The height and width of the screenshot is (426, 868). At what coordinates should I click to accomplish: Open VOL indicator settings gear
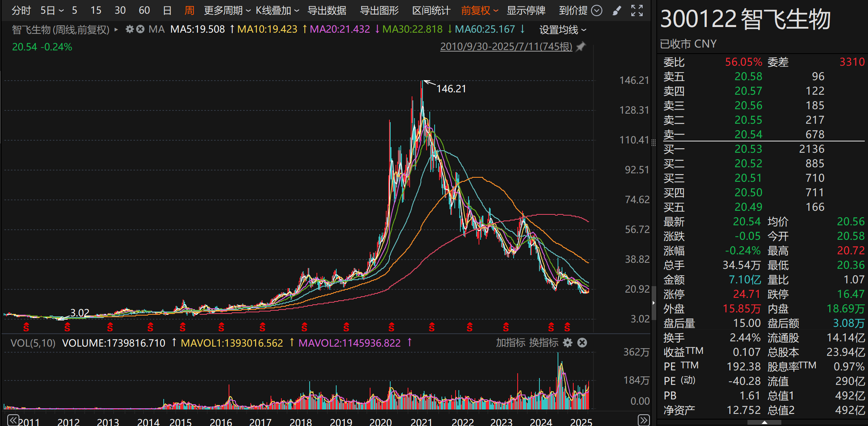(x=568, y=343)
